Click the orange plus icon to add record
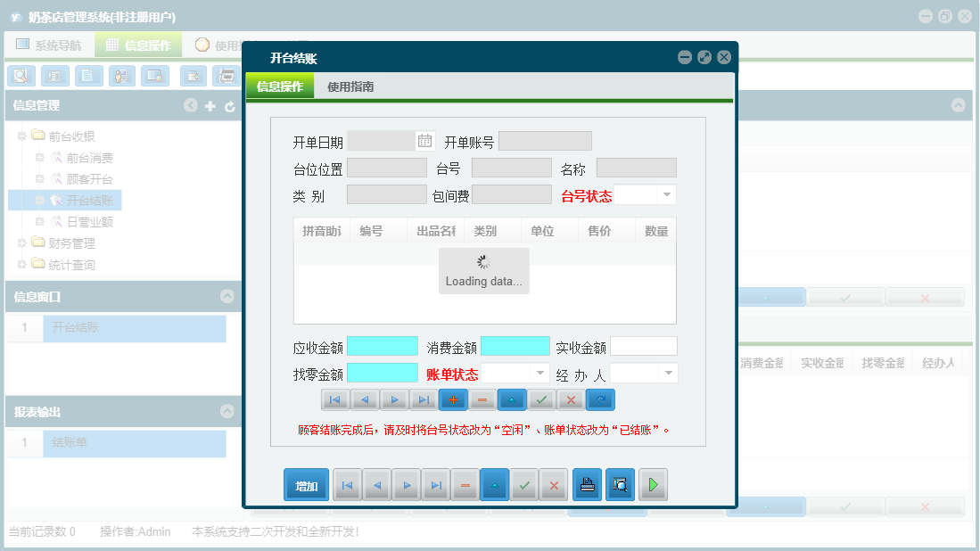The image size is (980, 551). point(453,399)
